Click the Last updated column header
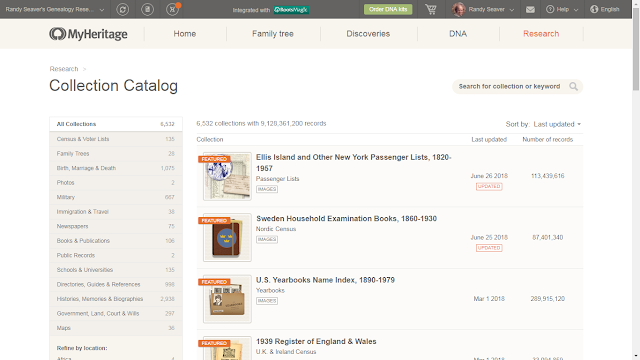640x360 pixels. [x=489, y=140]
